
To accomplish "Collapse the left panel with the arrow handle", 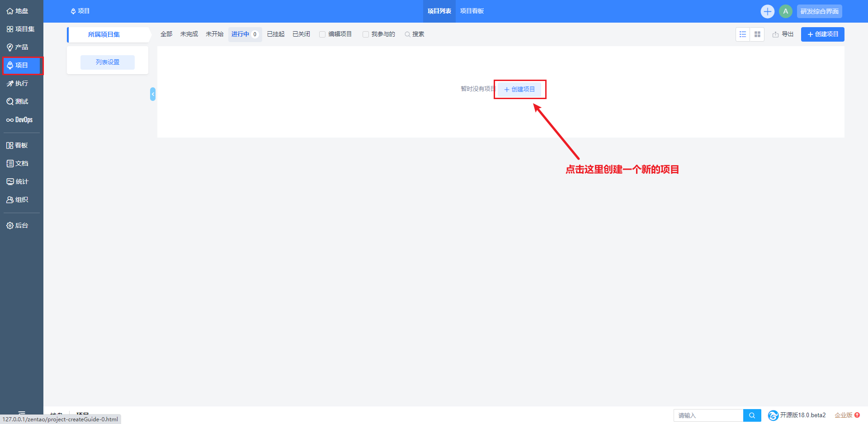I will click(x=153, y=94).
